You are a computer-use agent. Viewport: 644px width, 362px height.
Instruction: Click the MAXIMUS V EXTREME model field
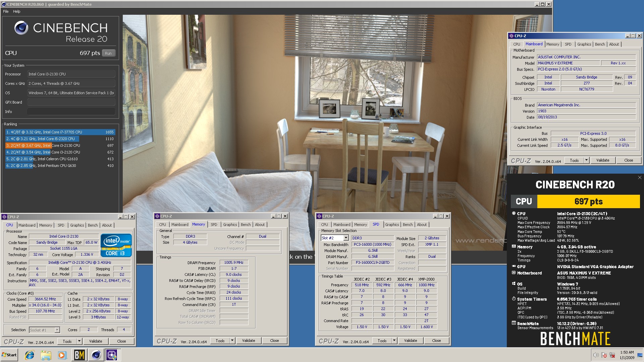[568, 63]
